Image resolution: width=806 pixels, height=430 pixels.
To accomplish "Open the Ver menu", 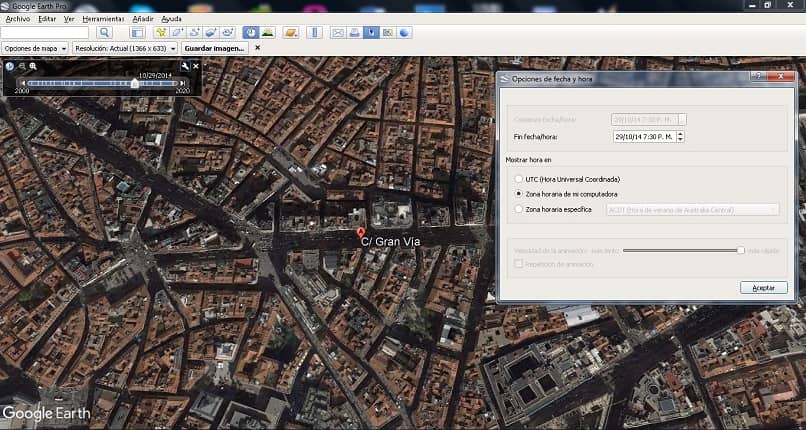I will [x=69, y=18].
